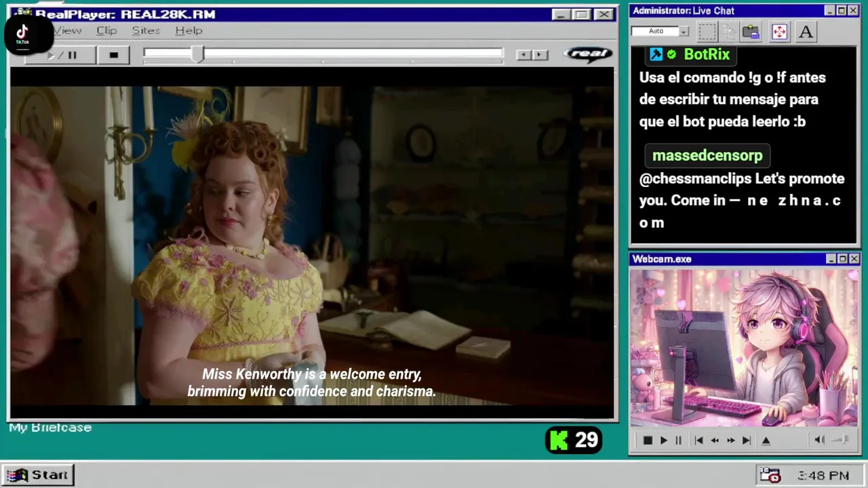This screenshot has width=868, height=488.
Task: Click the Webcam.exe volume slider
Action: [x=840, y=440]
